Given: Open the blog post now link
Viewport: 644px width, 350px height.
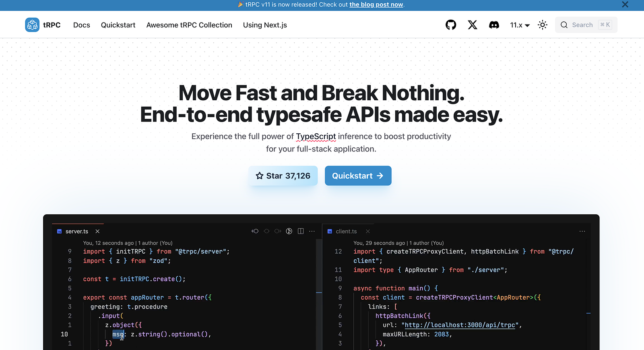Looking at the screenshot, I should [x=376, y=4].
